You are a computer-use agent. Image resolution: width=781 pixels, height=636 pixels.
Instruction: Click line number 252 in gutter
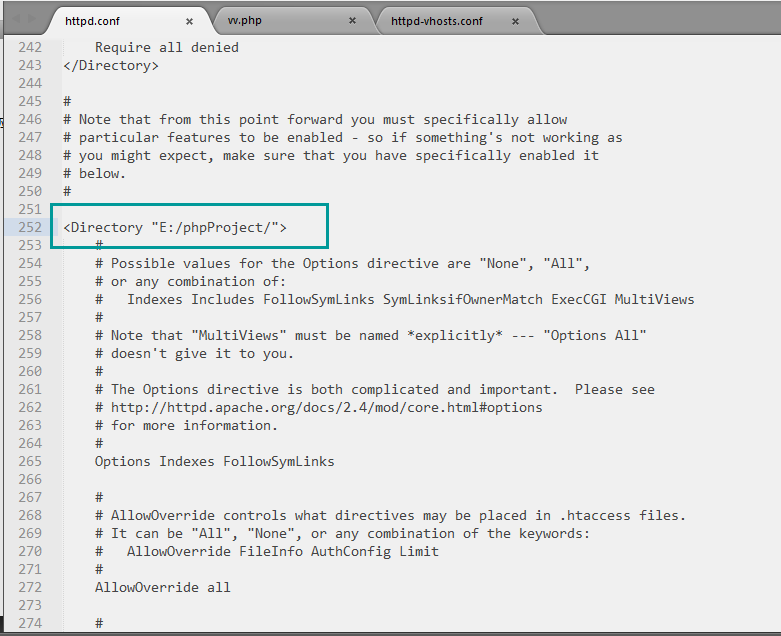click(x=30, y=227)
